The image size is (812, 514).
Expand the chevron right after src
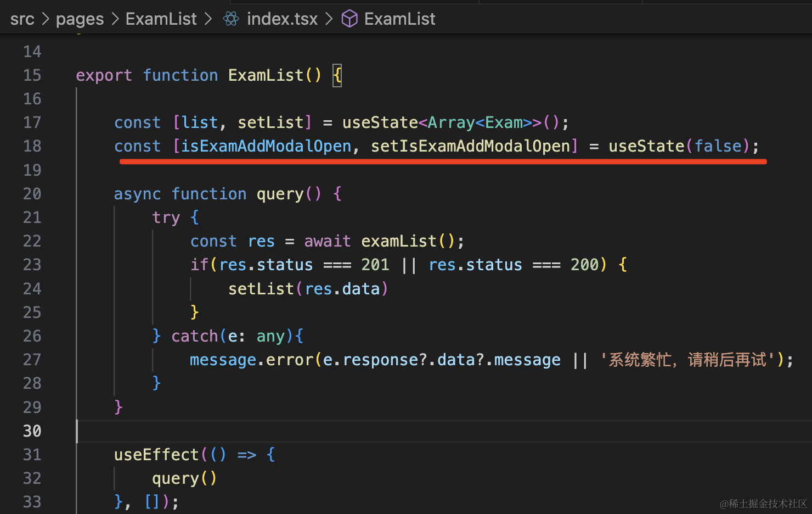[46, 19]
